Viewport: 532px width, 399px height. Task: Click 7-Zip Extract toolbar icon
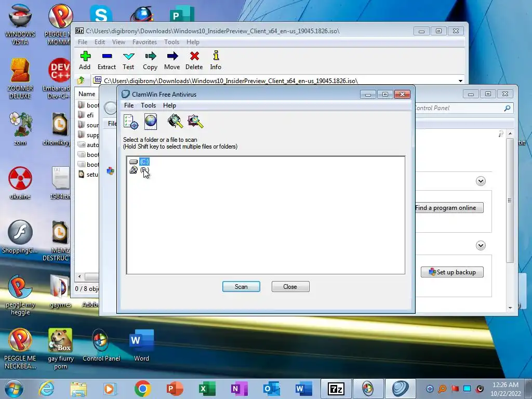click(107, 60)
